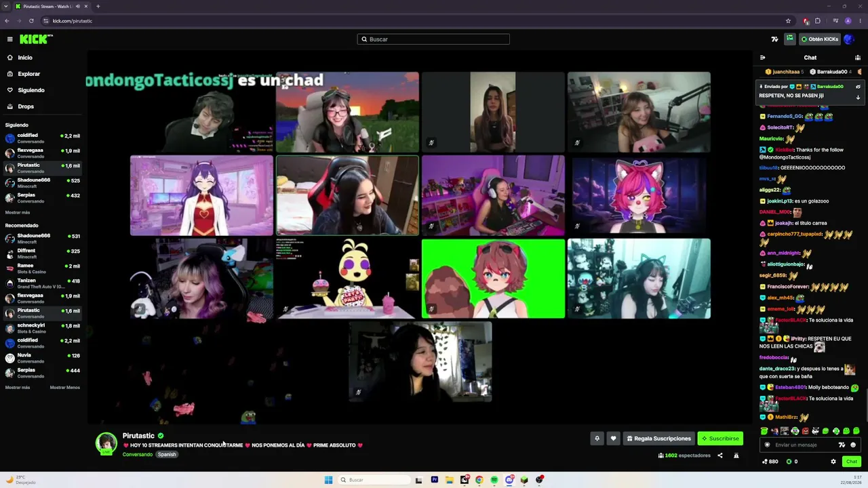Screen dimensions: 868x488
Task: Open Diffrent recommended channel
Action: [x=43, y=253]
